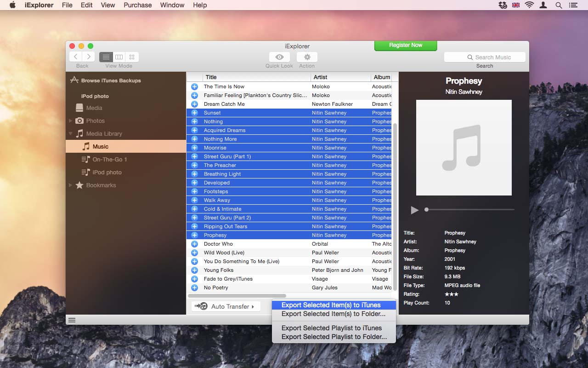This screenshot has width=588, height=368.
Task: Sort by the Album column header
Action: tap(382, 77)
